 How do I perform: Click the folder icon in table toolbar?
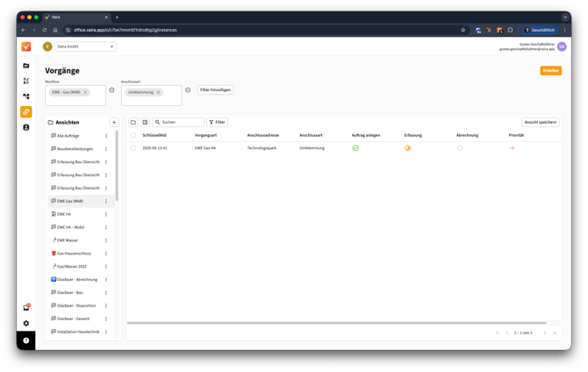(x=133, y=122)
